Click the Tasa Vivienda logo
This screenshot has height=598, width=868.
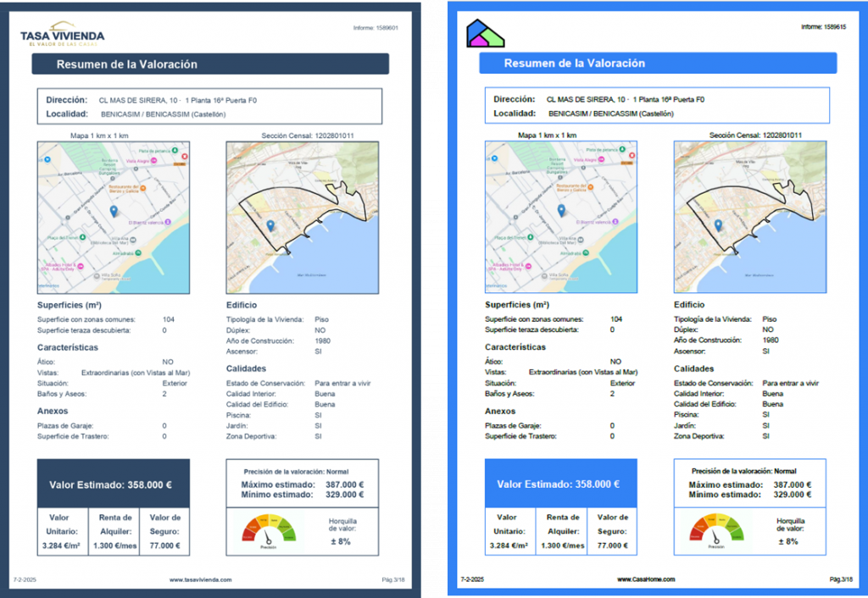62,34
